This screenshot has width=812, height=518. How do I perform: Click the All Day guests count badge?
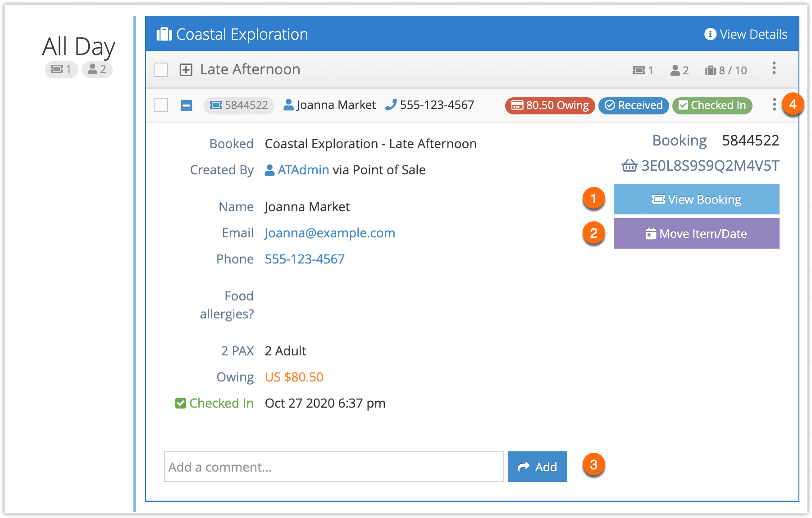point(97,69)
